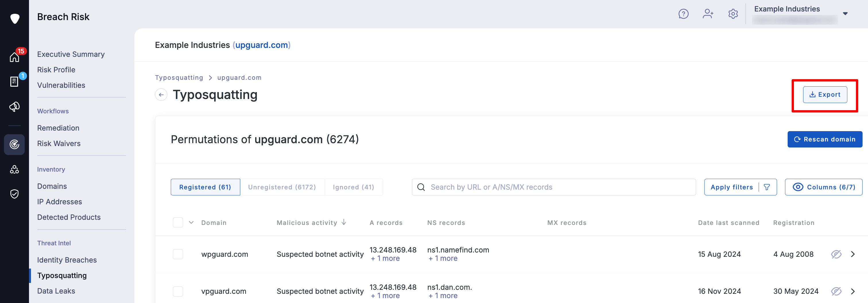Expand vpguard.com row details chevron

coord(853,291)
